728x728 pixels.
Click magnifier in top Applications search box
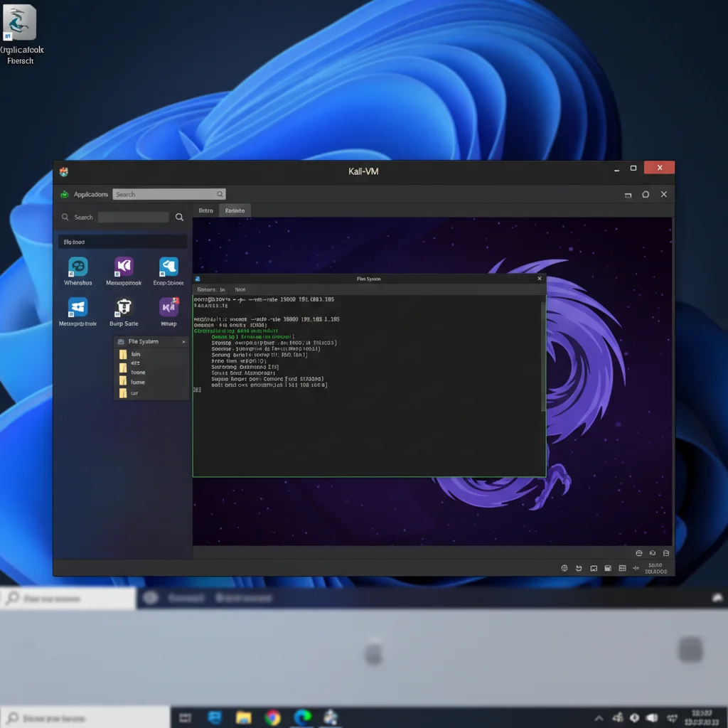coord(220,194)
